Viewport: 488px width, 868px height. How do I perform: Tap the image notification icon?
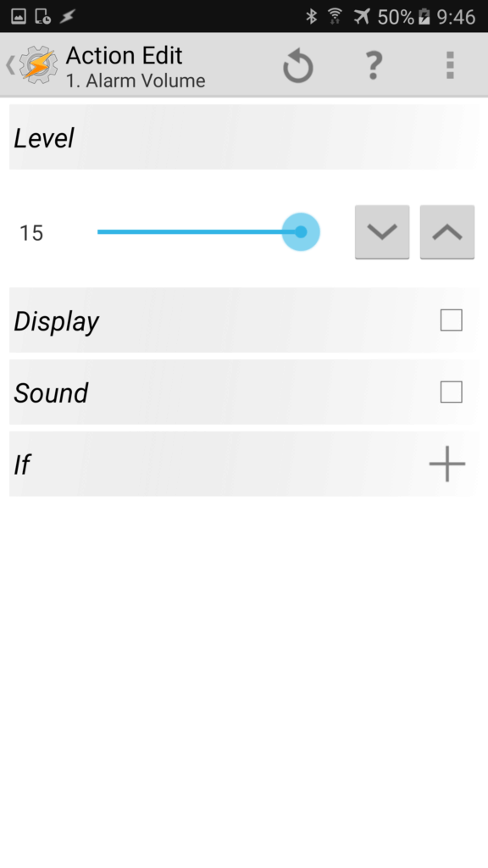(x=19, y=17)
